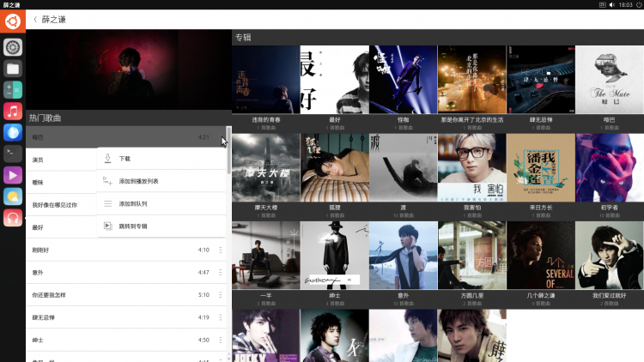Open the album cover 最好
Viewport: 644px width, 362px height.
(x=335, y=80)
